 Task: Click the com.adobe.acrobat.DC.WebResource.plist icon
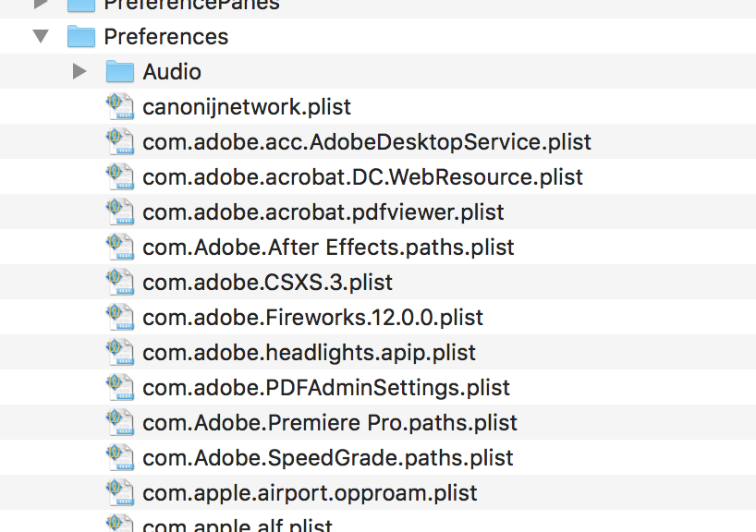[120, 176]
